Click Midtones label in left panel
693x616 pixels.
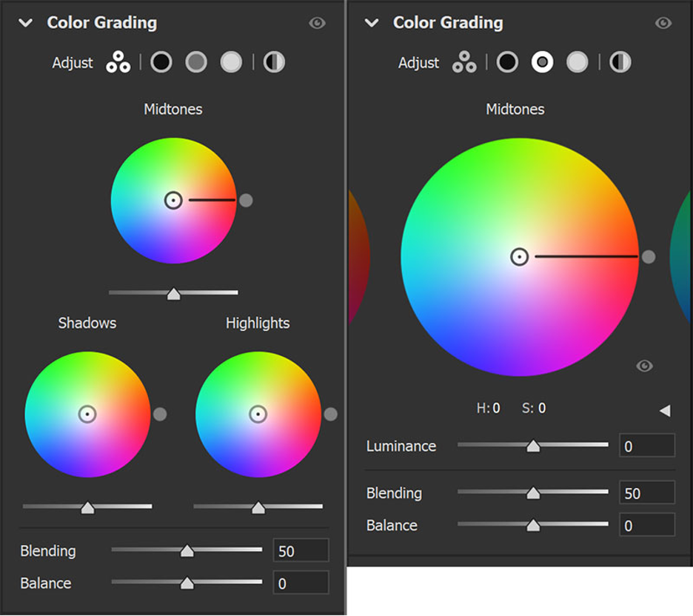pos(173,109)
